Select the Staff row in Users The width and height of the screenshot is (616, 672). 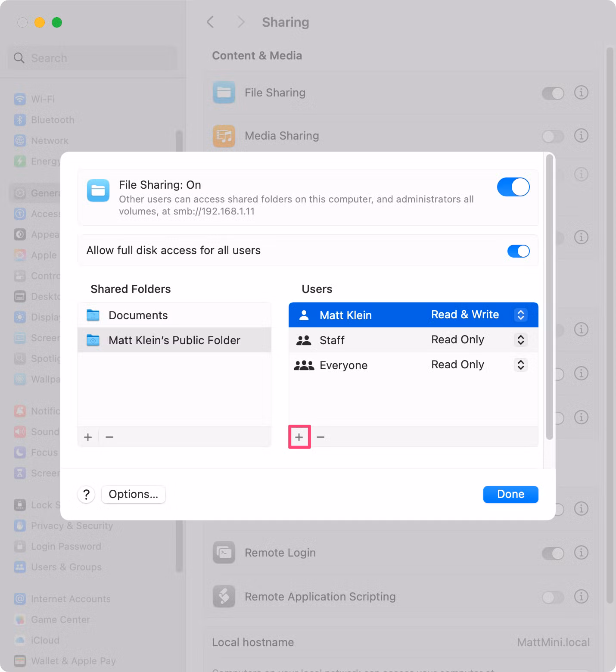click(414, 340)
